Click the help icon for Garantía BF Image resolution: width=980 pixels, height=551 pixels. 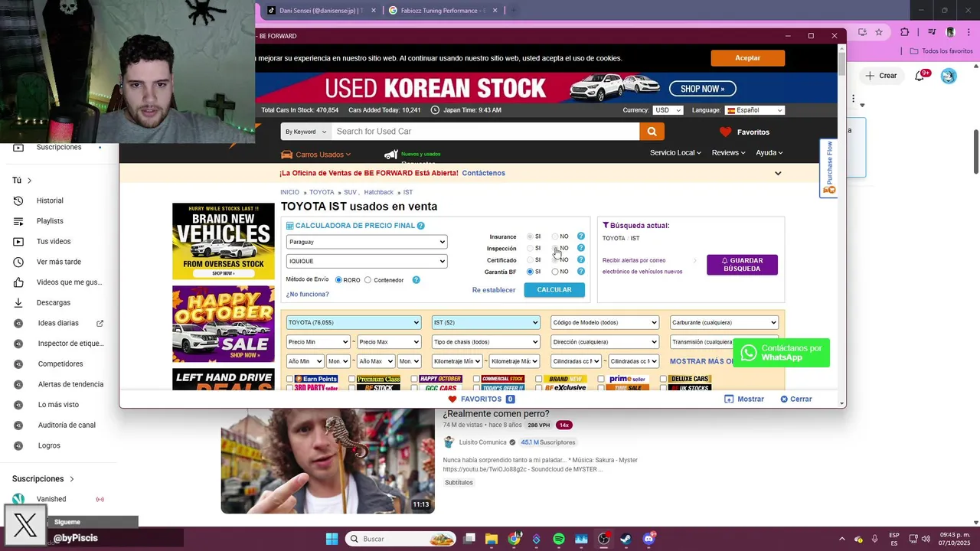pos(581,272)
